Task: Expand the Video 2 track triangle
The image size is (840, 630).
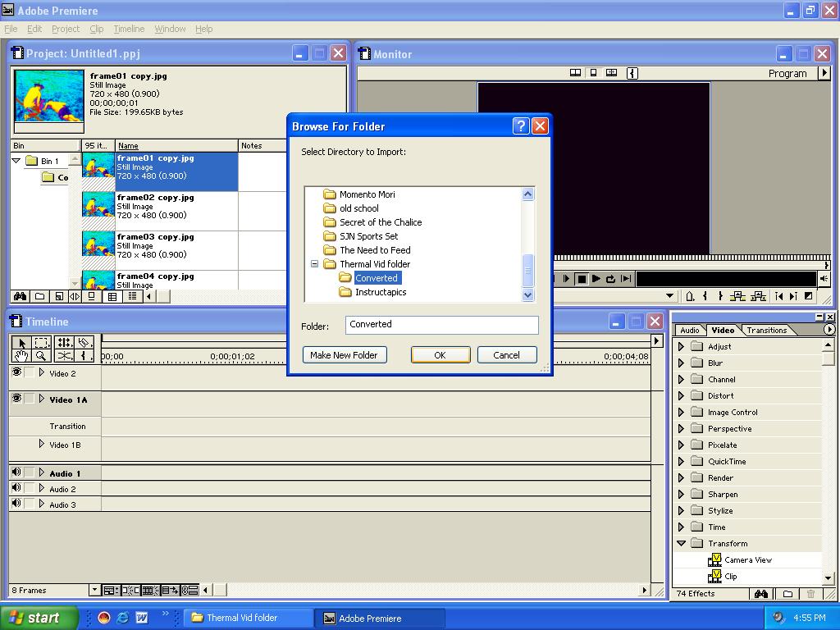Action: (42, 372)
